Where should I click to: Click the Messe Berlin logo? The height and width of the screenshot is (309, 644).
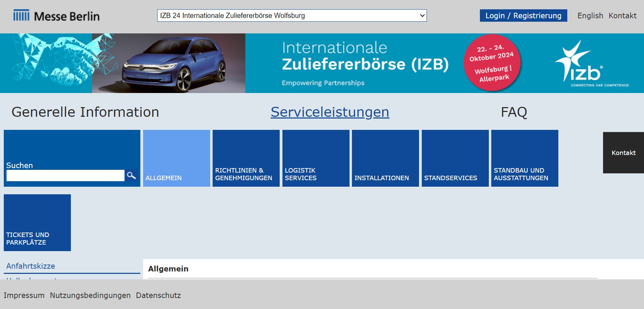[56, 16]
